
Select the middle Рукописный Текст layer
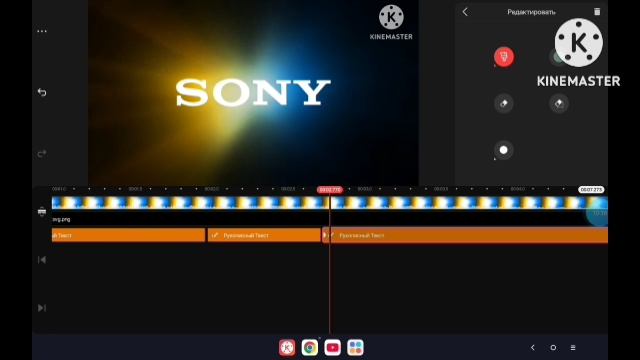264,235
